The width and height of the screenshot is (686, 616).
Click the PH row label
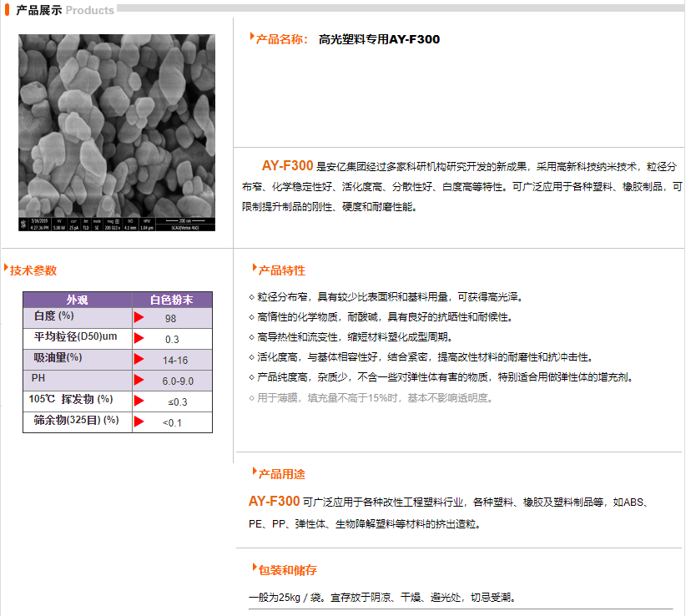pyautogui.click(x=38, y=378)
